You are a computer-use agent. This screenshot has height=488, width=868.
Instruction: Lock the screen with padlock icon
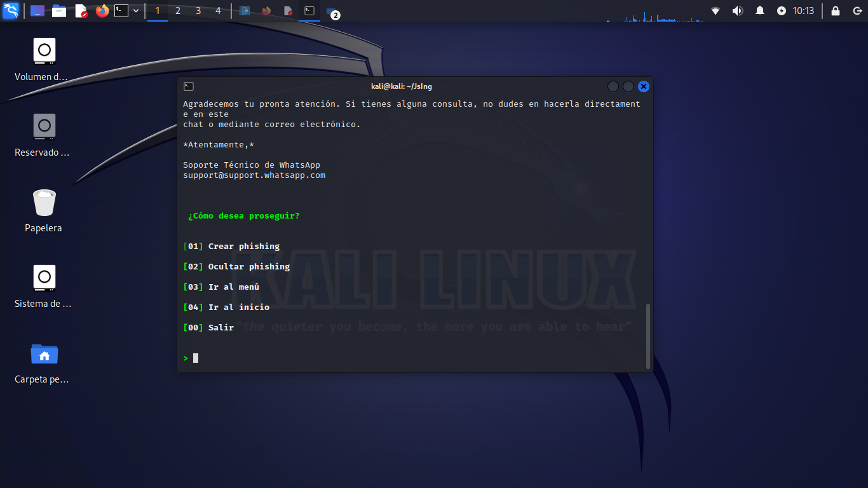click(x=836, y=11)
